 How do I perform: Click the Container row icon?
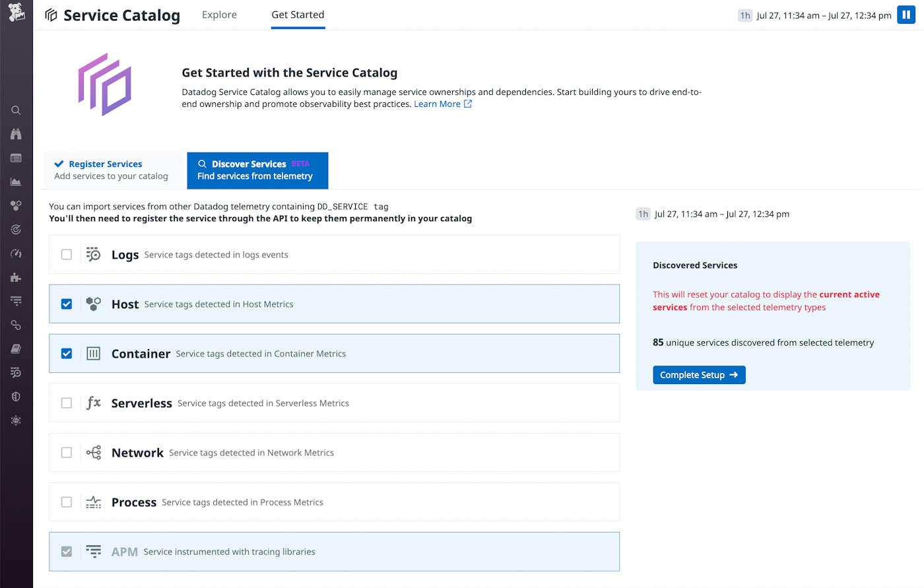click(93, 354)
